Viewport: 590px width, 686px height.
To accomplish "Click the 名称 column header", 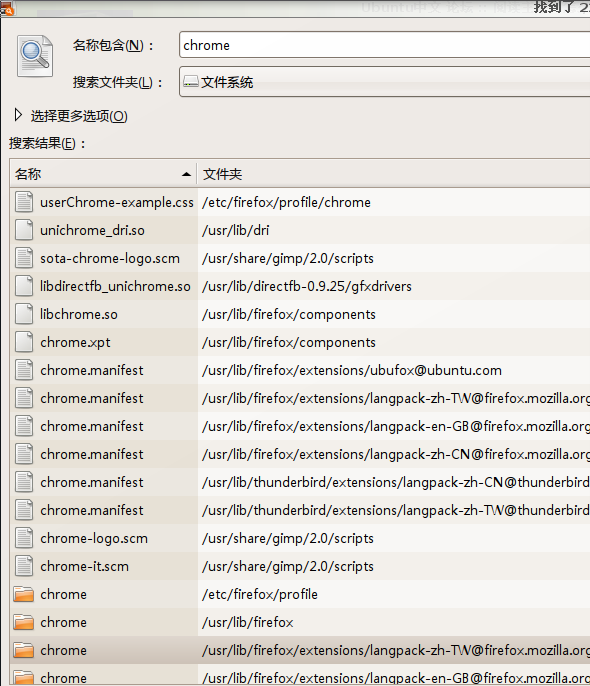I will (x=103, y=174).
